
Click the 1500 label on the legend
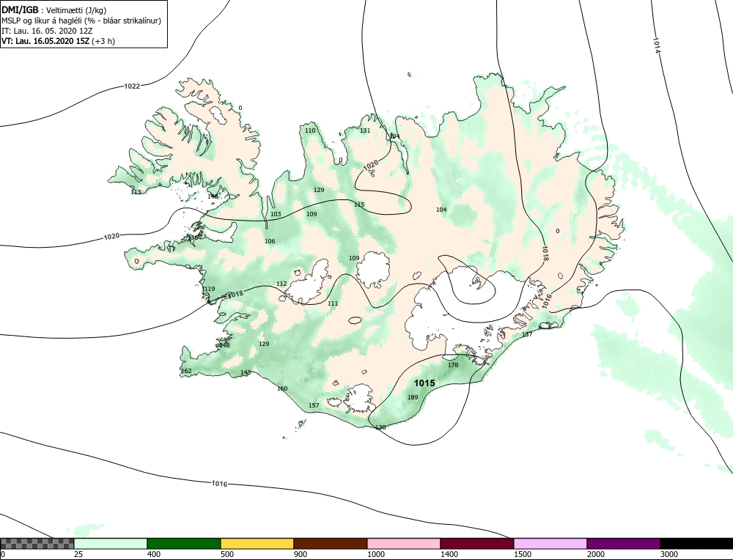(523, 554)
